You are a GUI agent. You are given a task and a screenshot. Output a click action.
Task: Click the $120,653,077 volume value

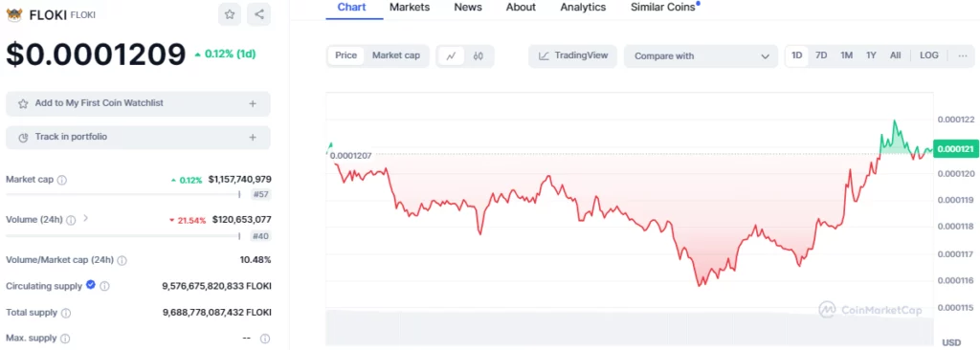(x=242, y=219)
